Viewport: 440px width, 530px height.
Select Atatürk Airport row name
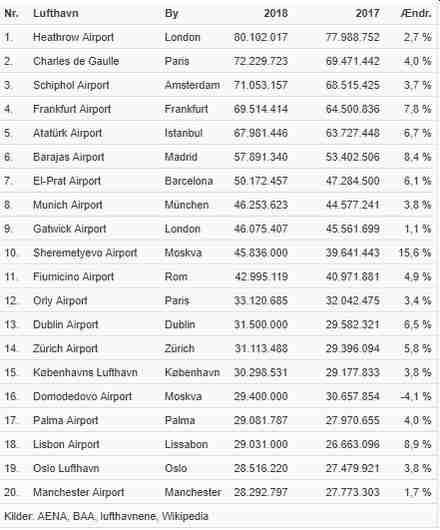pos(68,133)
